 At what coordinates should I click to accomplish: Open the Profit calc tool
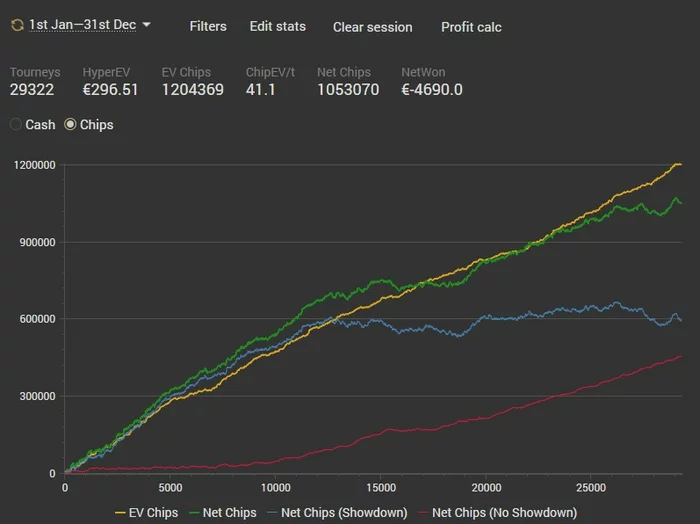pos(471,26)
